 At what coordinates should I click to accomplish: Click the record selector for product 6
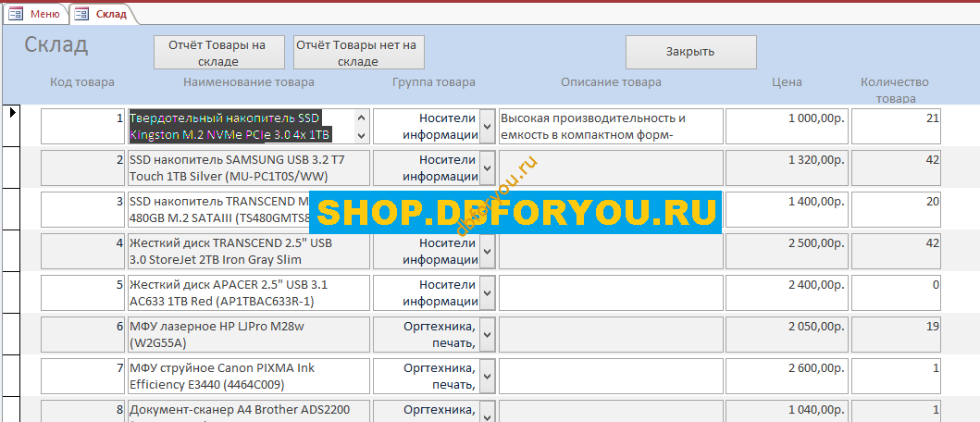pyautogui.click(x=12, y=334)
